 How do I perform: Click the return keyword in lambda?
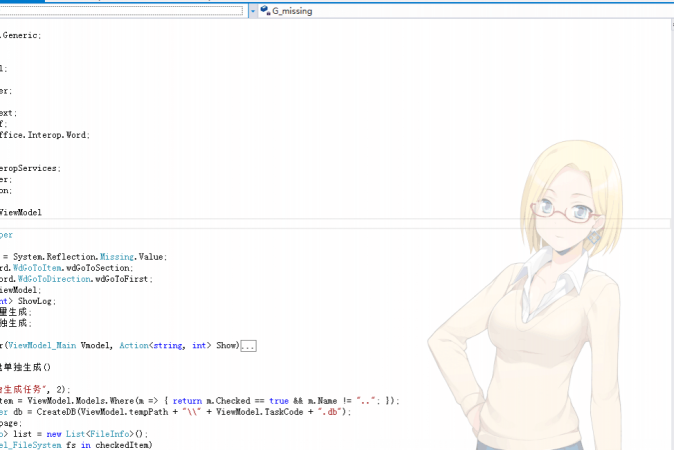(187, 401)
